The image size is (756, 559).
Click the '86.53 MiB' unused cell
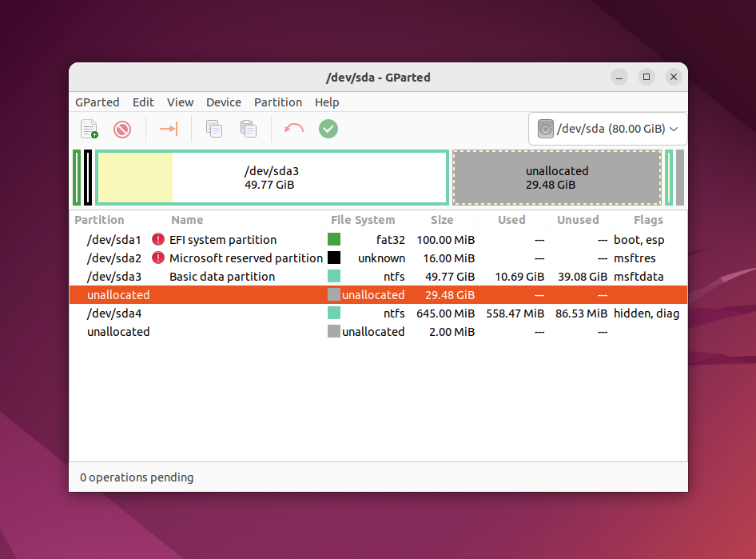coord(581,313)
